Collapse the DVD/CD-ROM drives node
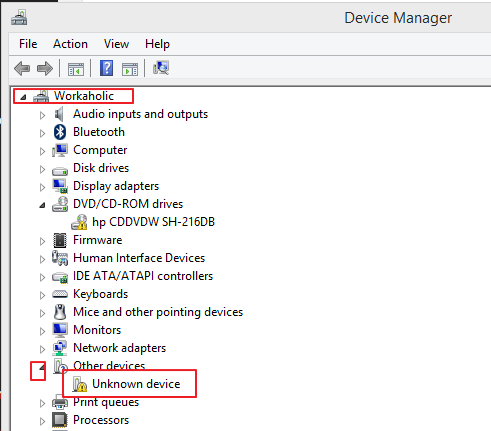Viewport: 491px width, 431px height. coord(42,205)
